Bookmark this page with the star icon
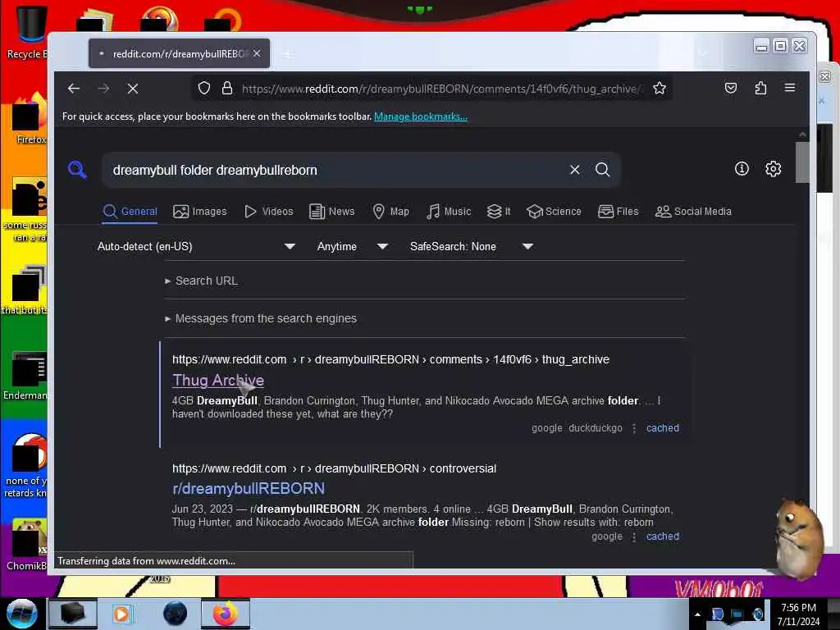 point(660,89)
